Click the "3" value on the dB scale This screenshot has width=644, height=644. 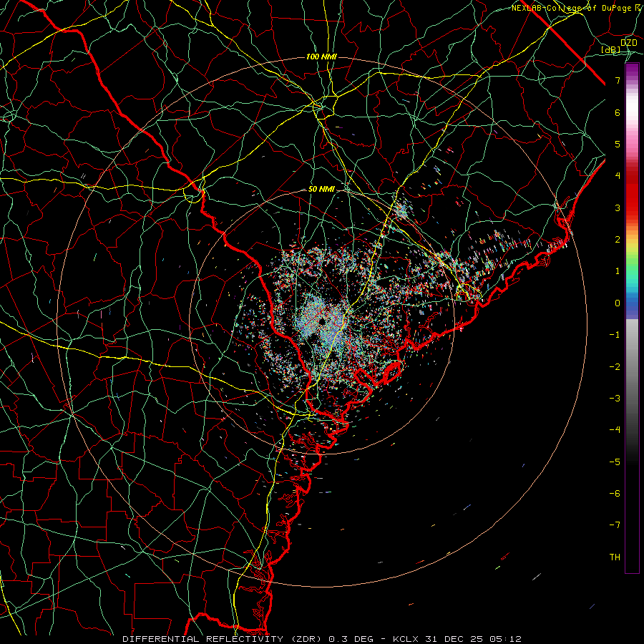click(618, 208)
